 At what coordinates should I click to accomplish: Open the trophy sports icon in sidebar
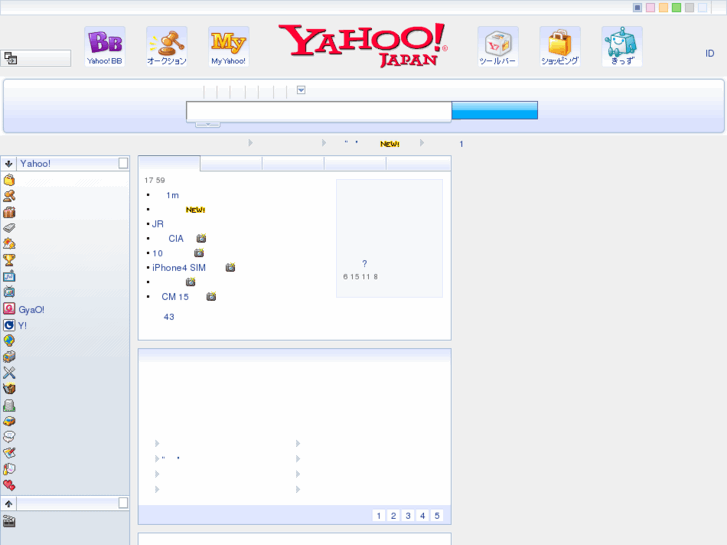(9, 260)
